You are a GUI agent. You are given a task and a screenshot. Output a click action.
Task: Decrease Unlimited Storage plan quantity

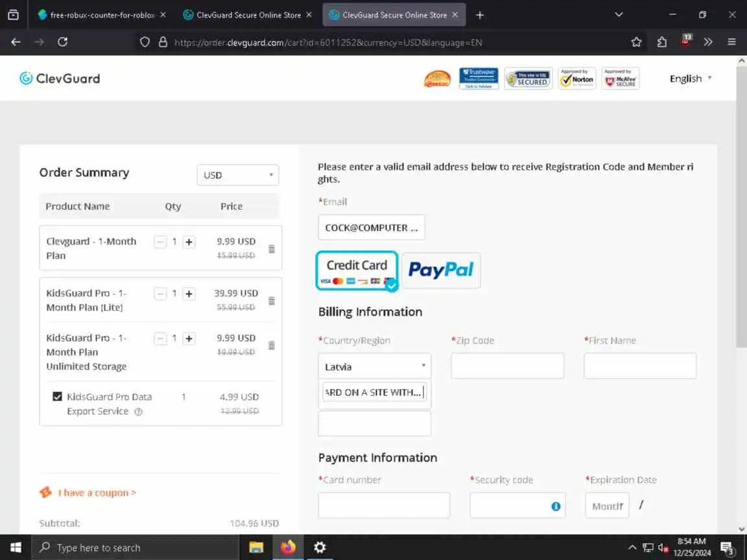coord(160,338)
